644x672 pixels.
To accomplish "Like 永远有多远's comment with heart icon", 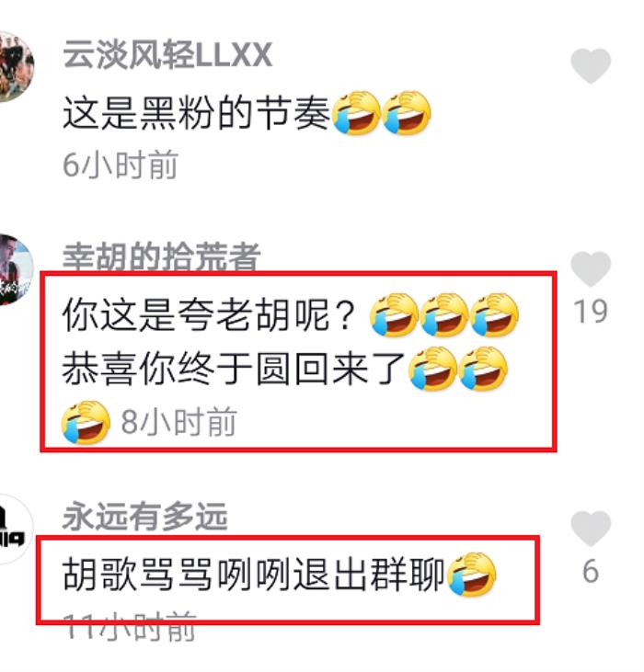I will pos(591,529).
